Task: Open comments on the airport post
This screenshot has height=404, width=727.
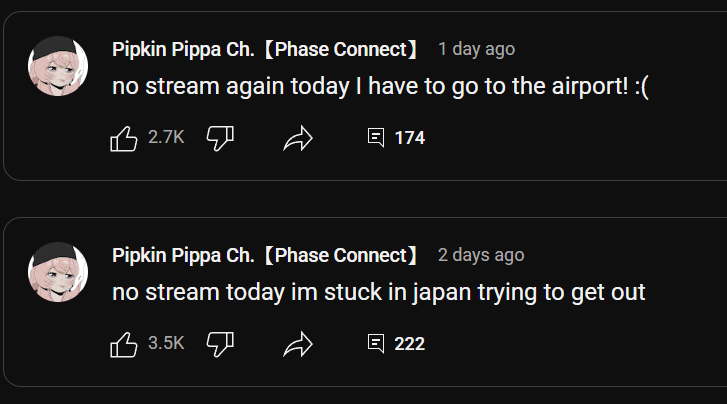Action: pos(376,138)
